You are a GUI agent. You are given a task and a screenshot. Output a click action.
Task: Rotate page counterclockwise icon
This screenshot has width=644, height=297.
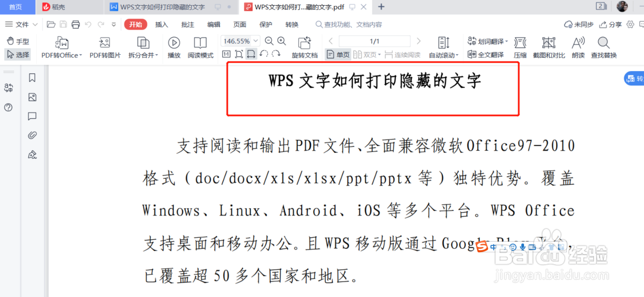pyautogui.click(x=264, y=54)
